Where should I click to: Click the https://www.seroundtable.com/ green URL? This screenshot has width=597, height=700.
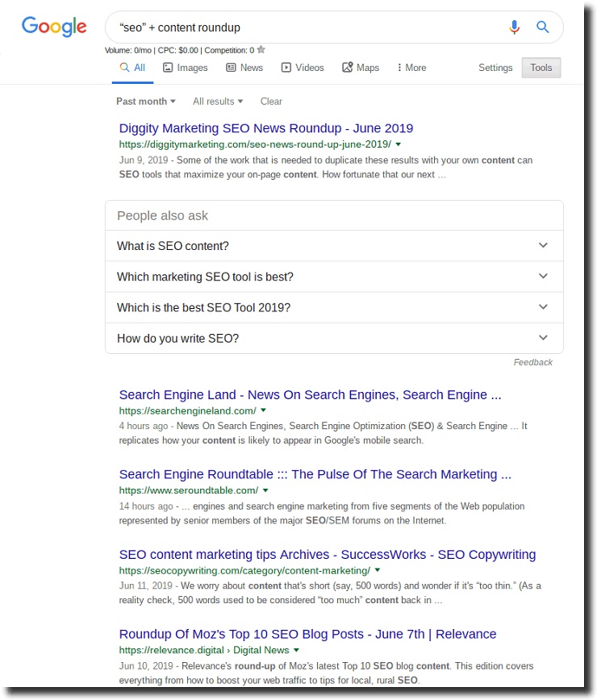[189, 490]
